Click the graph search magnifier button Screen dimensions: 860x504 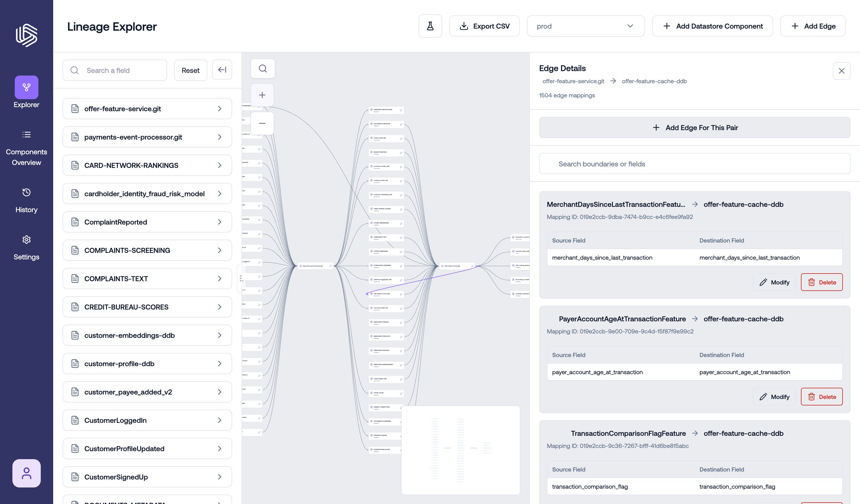263,68
